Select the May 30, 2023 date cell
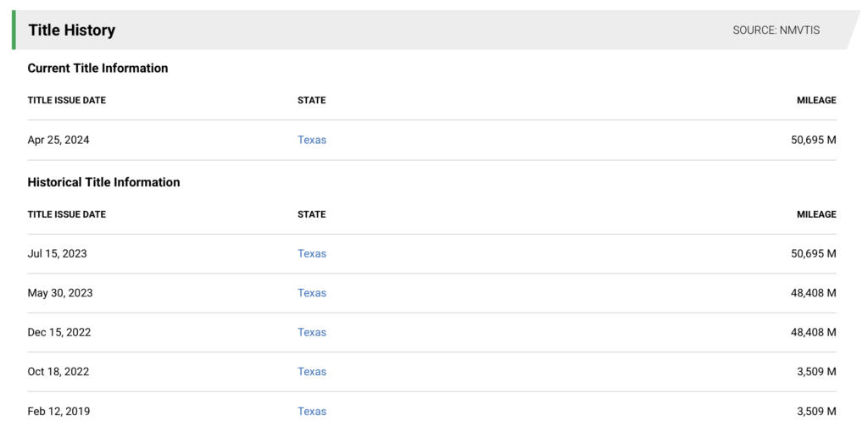Image resolution: width=868 pixels, height=443 pixels. (x=59, y=293)
